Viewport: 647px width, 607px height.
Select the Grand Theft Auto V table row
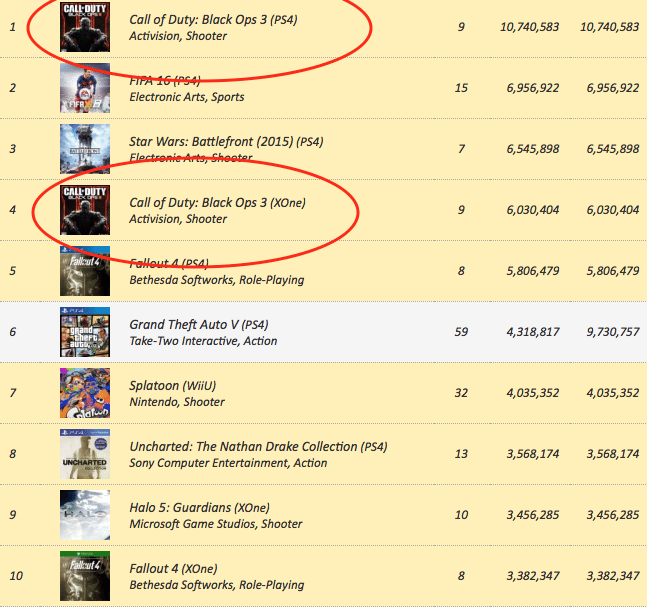click(x=324, y=332)
